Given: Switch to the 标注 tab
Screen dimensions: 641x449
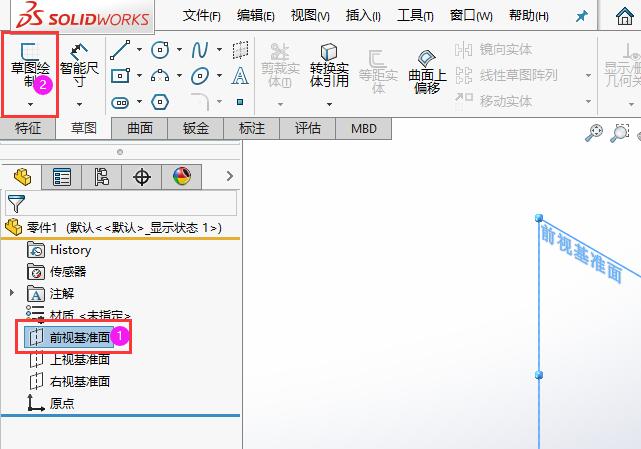Looking at the screenshot, I should 252,128.
